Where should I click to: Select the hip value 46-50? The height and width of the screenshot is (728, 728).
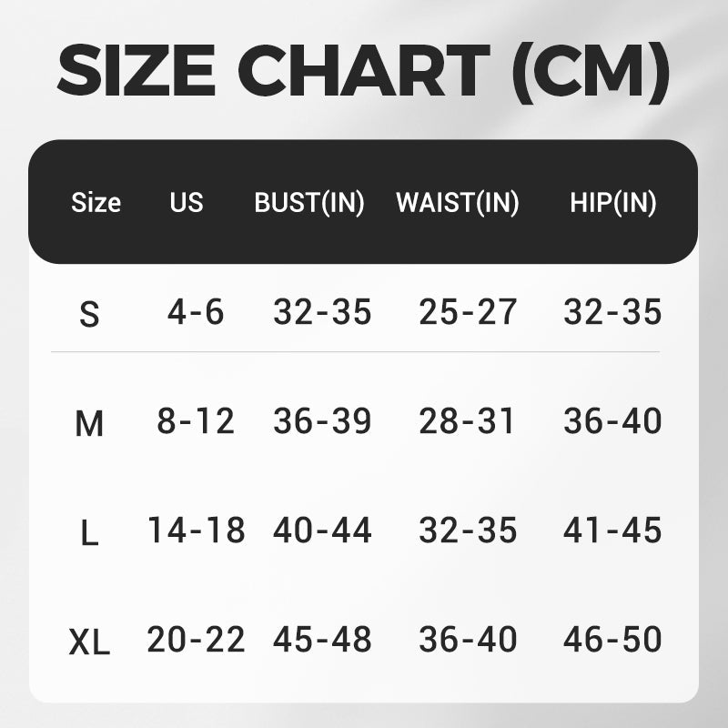pos(612,640)
